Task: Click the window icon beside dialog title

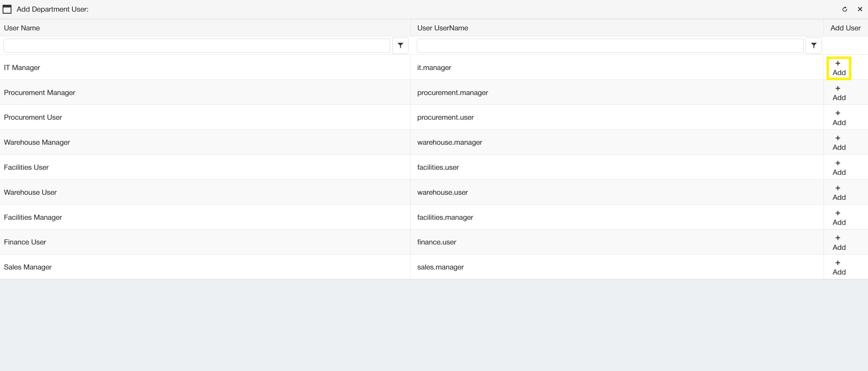Action: pyautogui.click(x=7, y=9)
